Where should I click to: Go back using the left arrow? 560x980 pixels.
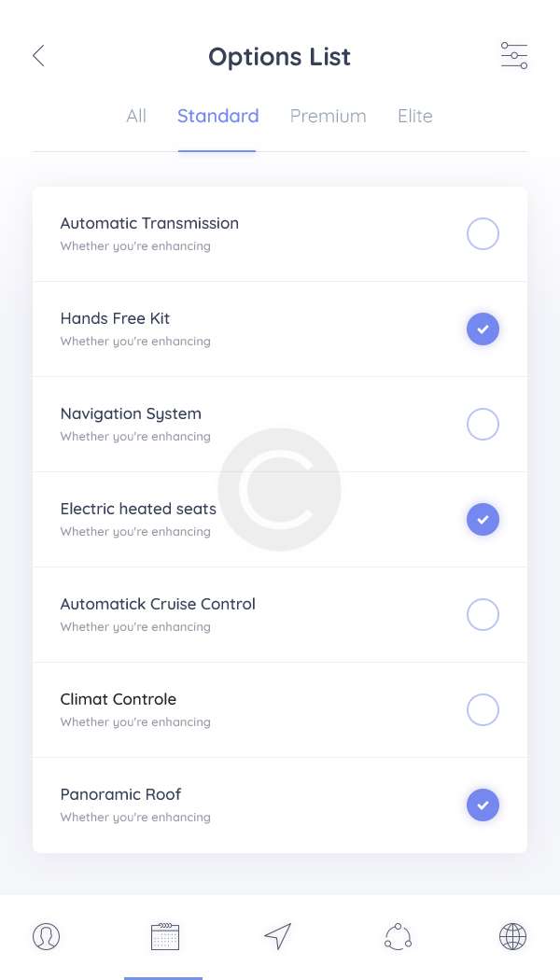(x=38, y=56)
